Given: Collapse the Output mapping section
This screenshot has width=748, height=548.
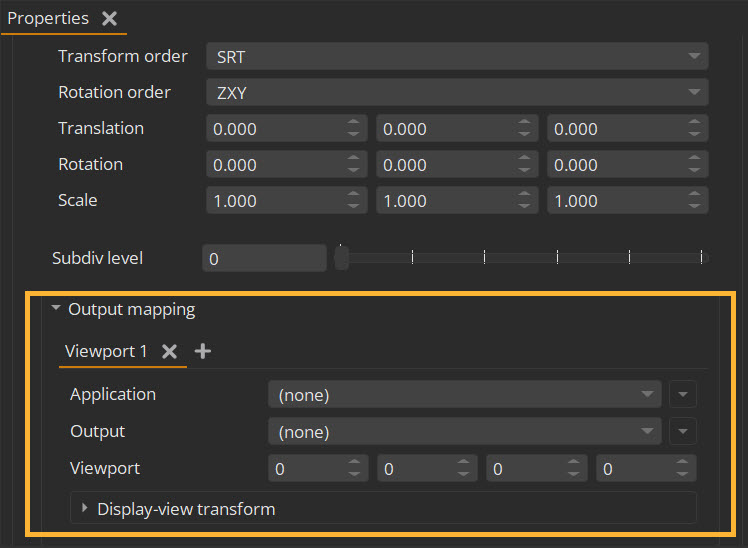Looking at the screenshot, I should [x=56, y=310].
